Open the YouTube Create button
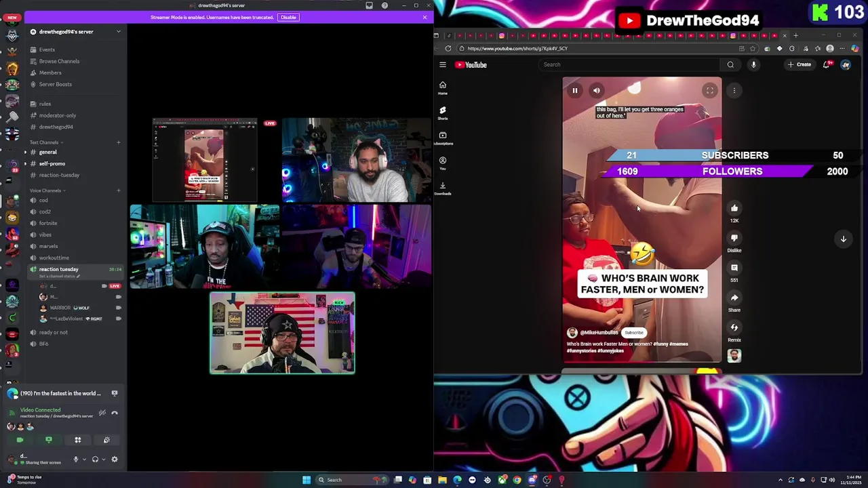Viewport: 868px width, 488px height. (x=800, y=65)
